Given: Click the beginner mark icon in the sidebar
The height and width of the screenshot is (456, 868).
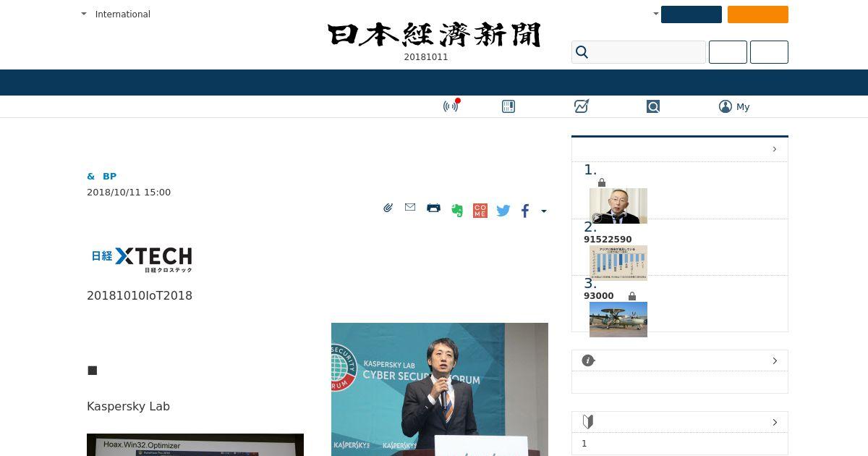Looking at the screenshot, I should coord(587,422).
